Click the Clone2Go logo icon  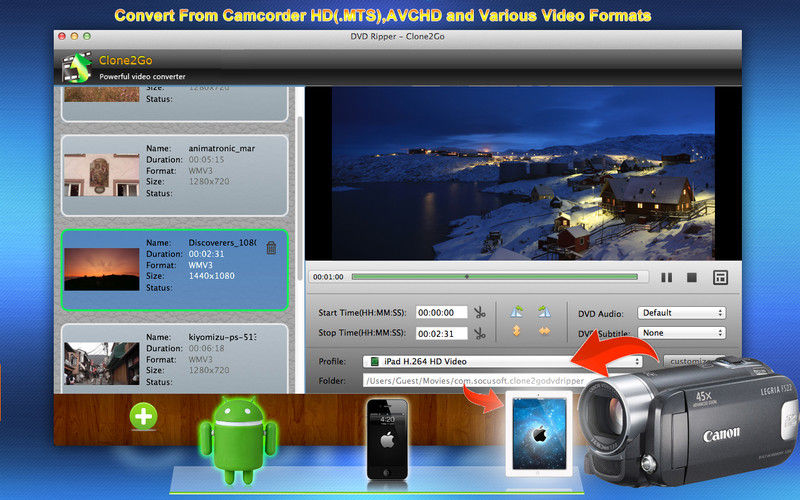point(77,67)
